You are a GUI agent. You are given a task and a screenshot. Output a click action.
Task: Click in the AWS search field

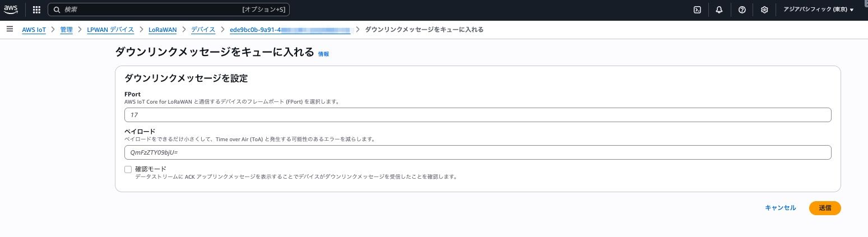coord(169,10)
